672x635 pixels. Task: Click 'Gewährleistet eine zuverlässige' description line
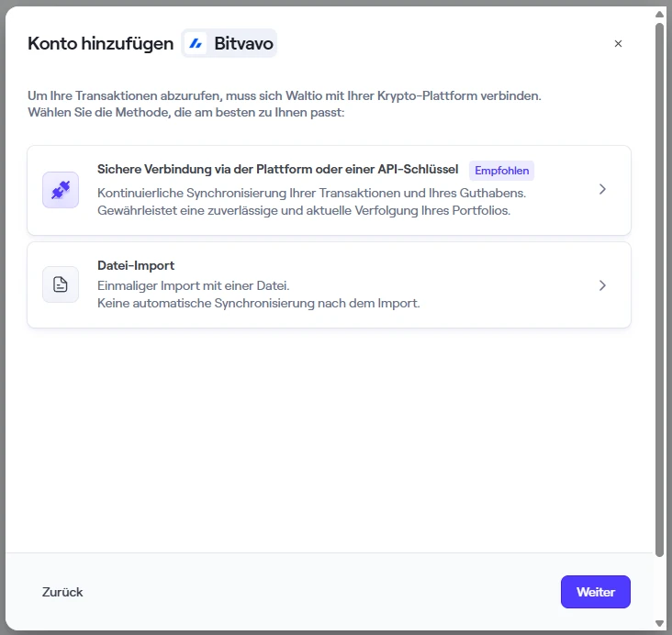pos(304,211)
